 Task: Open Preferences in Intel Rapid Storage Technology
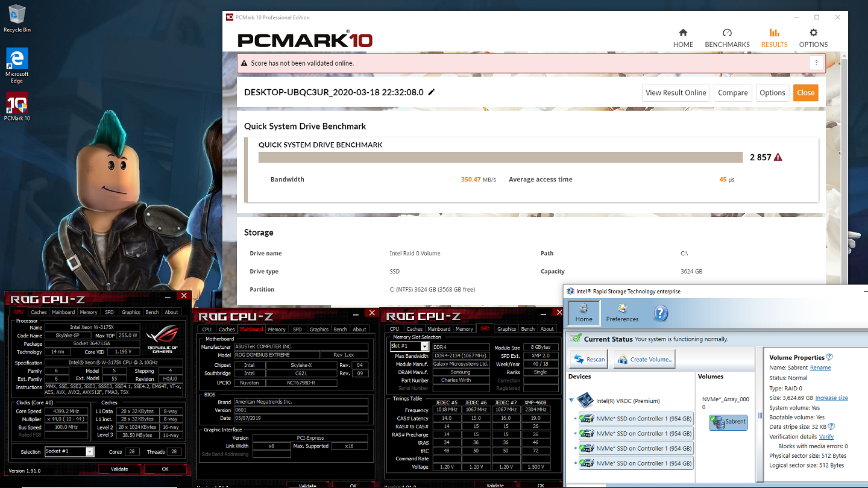(x=622, y=313)
